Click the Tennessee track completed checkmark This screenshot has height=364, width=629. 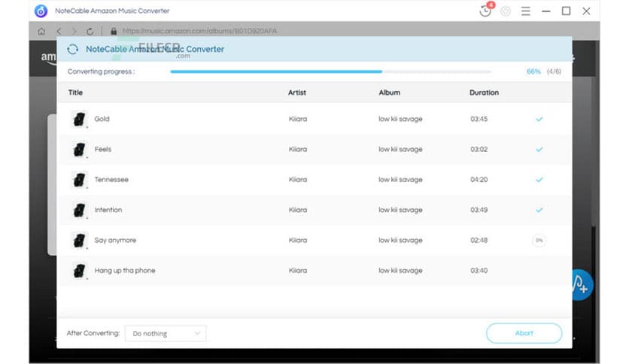539,180
